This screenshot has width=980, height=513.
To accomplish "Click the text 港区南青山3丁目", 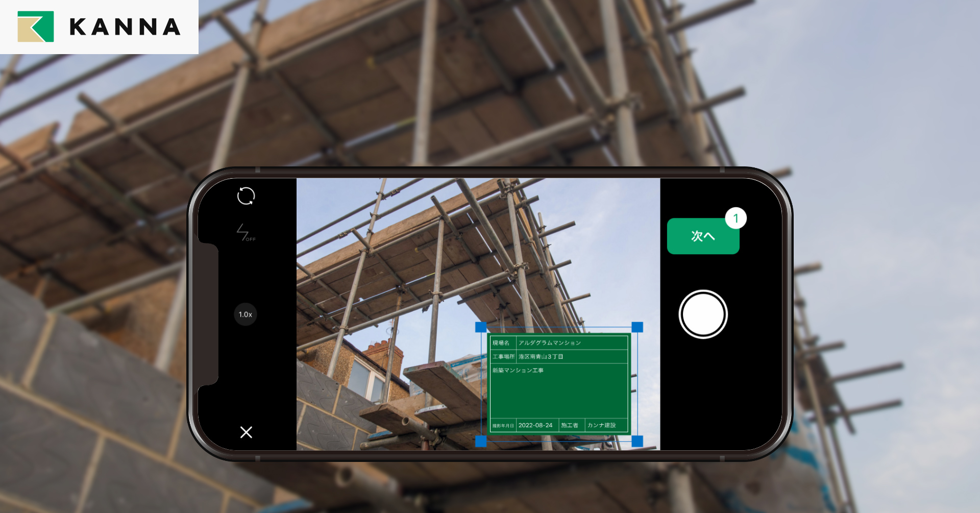I will pos(541,357).
